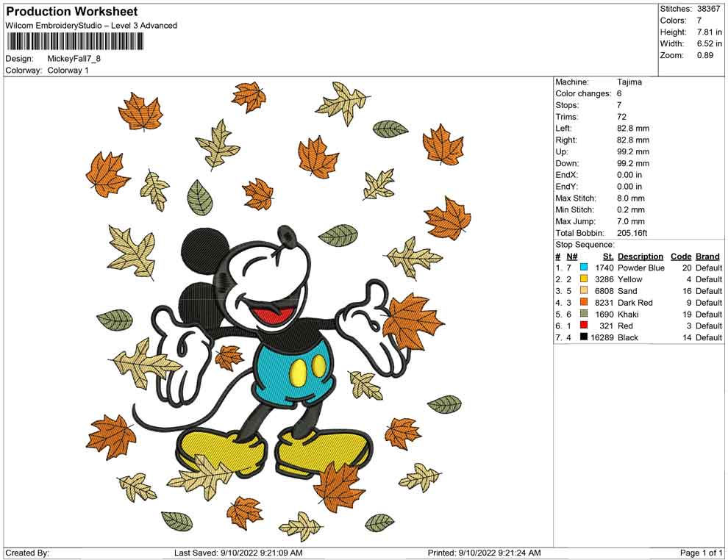Click the Trims value 72

[x=621, y=117]
